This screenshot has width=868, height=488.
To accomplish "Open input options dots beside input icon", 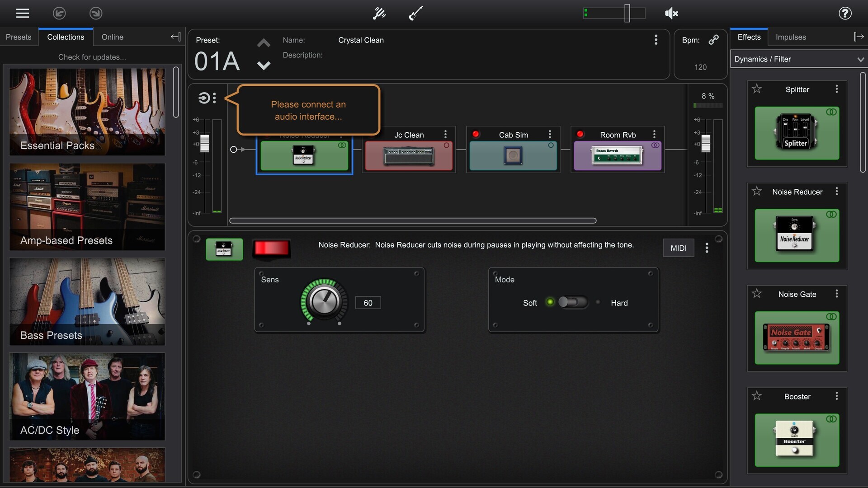I will pos(214,98).
